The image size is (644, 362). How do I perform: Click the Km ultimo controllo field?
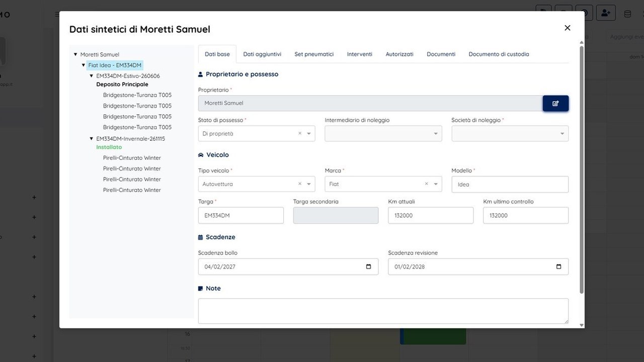coord(526,215)
